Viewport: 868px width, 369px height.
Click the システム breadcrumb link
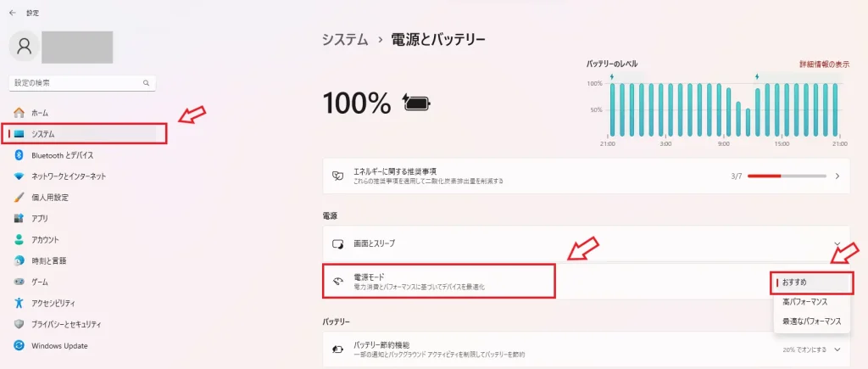(x=345, y=40)
